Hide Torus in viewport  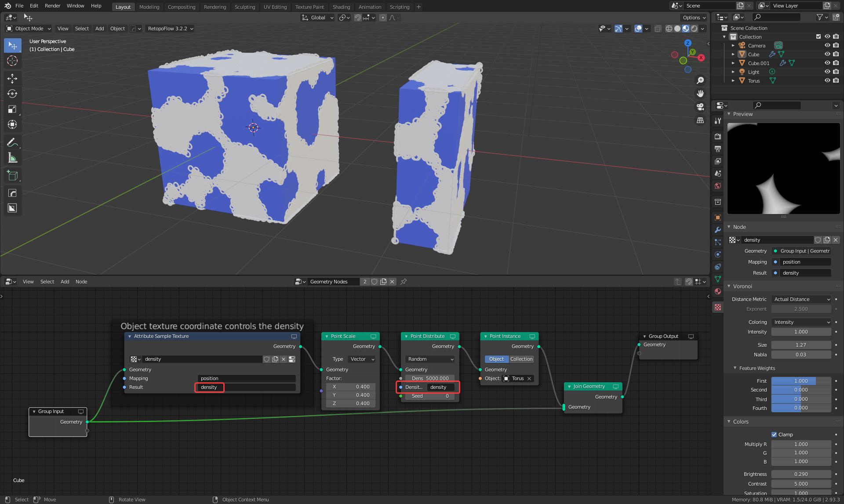tap(827, 80)
